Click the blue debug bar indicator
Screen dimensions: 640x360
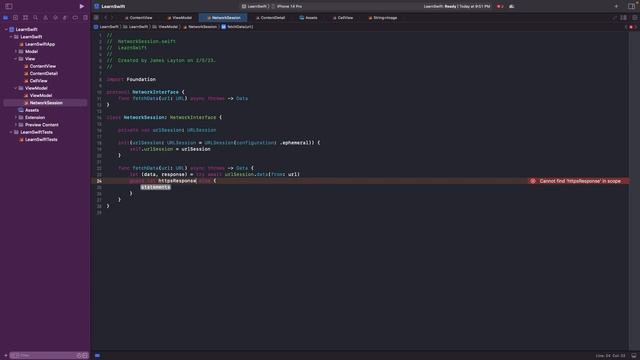click(98, 356)
